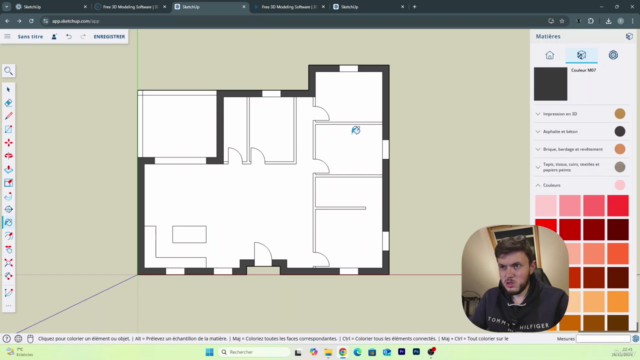Viewport: 640px width, 360px height.
Task: Open the search magnifier in SketchUp toolbar
Action: click(9, 71)
